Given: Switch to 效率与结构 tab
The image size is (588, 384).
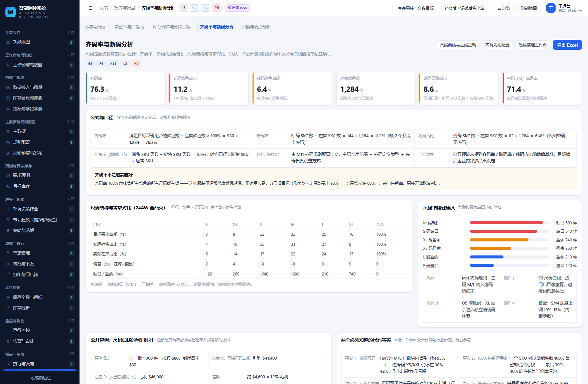Looking at the screenshot, I should [x=95, y=27].
